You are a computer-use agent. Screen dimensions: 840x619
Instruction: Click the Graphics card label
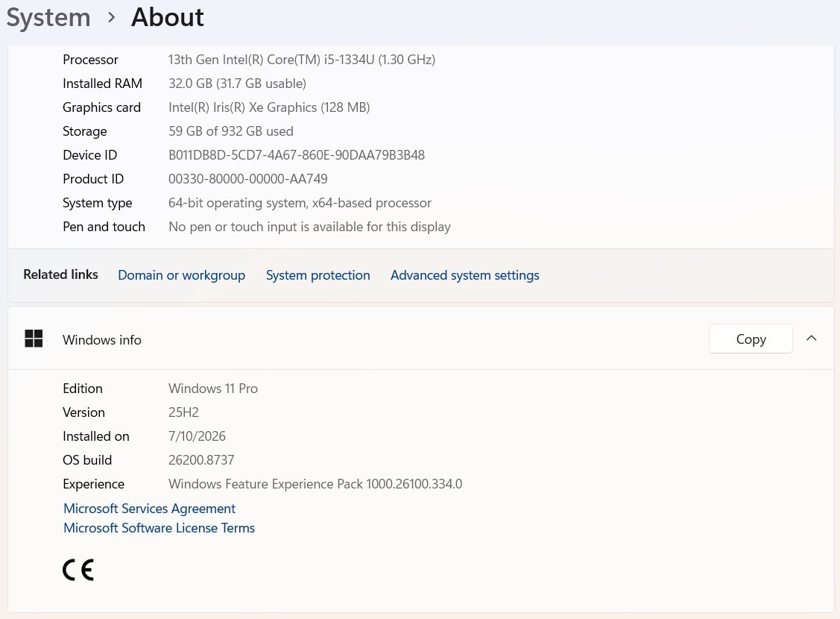click(x=102, y=107)
